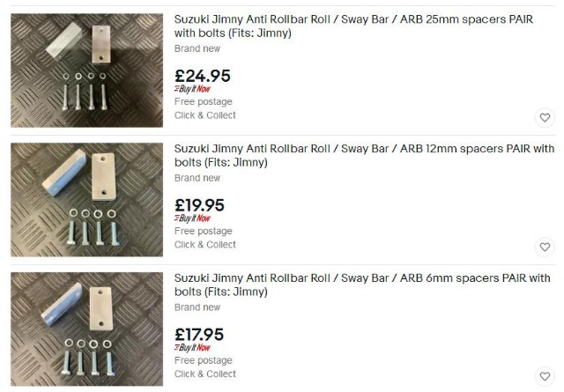Click 'Brand new' label under 25mm listing
The image size is (564, 392).
[197, 49]
